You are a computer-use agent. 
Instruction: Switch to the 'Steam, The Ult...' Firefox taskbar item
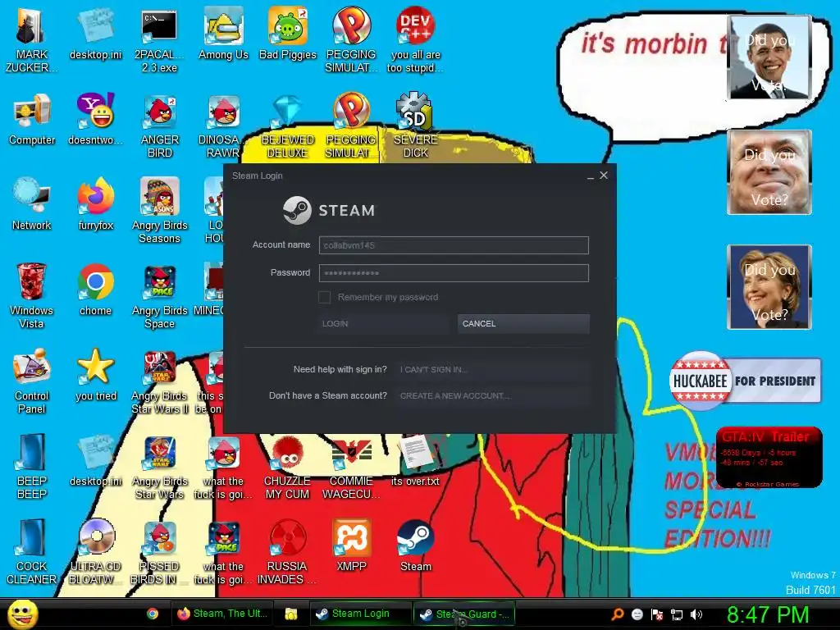tap(221, 614)
